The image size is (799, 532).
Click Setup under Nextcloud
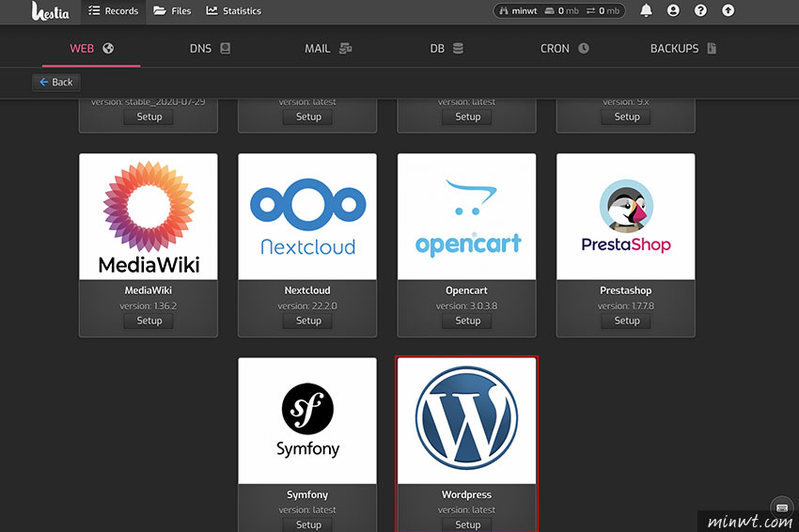(308, 321)
